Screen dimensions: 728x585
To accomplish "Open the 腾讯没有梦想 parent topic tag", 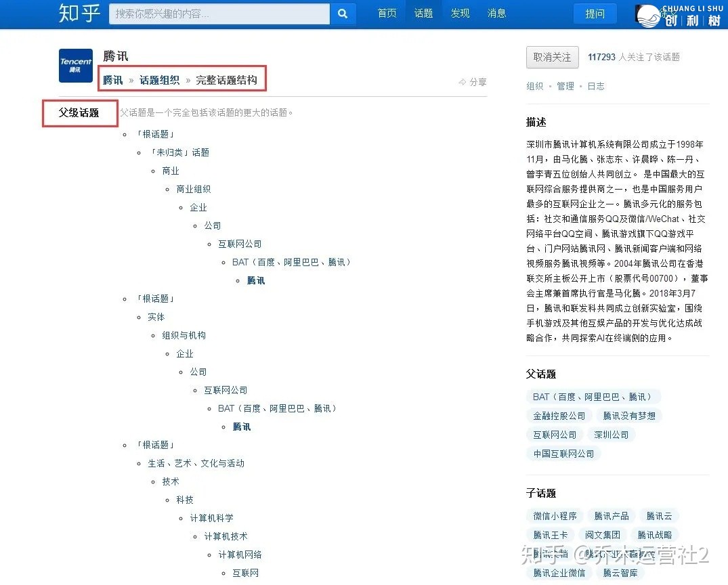I will (x=629, y=416).
